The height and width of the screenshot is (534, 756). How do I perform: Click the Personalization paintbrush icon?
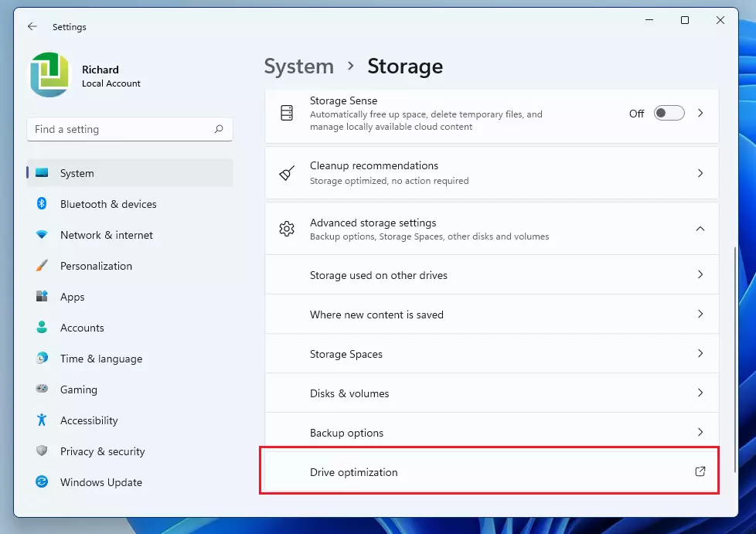(42, 266)
